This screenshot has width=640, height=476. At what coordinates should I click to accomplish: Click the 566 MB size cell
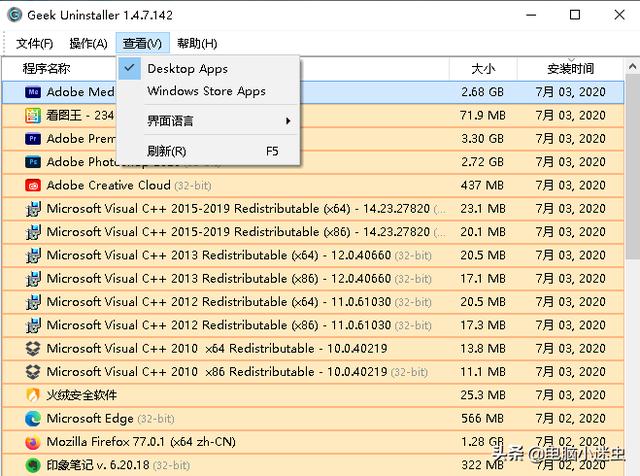482,419
